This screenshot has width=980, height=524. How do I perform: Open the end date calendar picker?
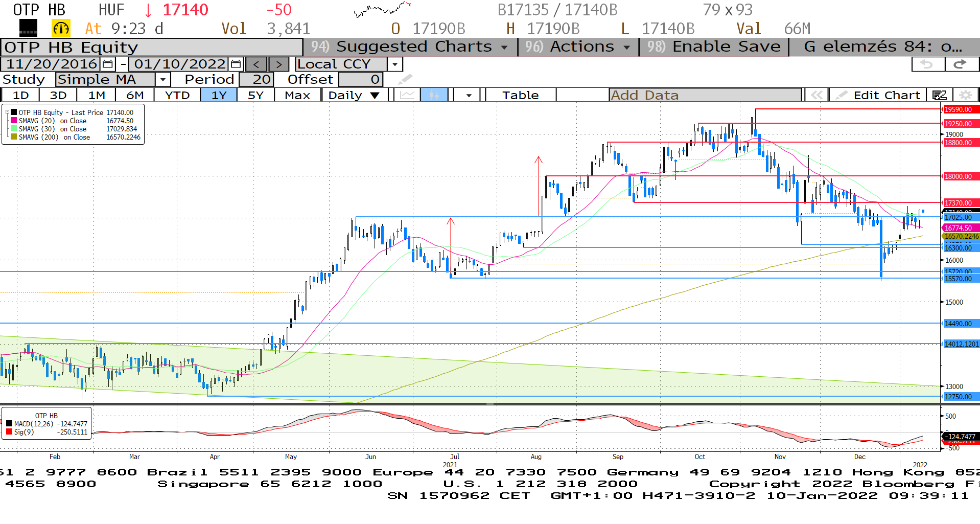point(236,64)
